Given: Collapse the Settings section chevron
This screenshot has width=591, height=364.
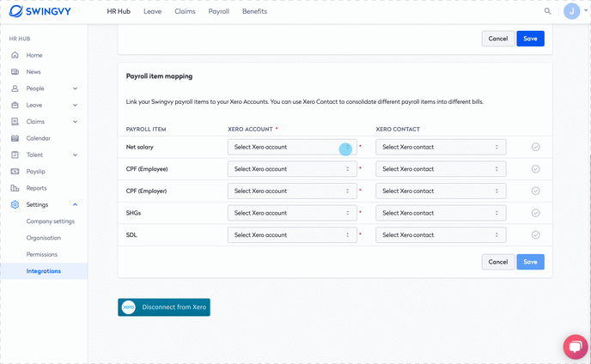Looking at the screenshot, I should click(75, 204).
